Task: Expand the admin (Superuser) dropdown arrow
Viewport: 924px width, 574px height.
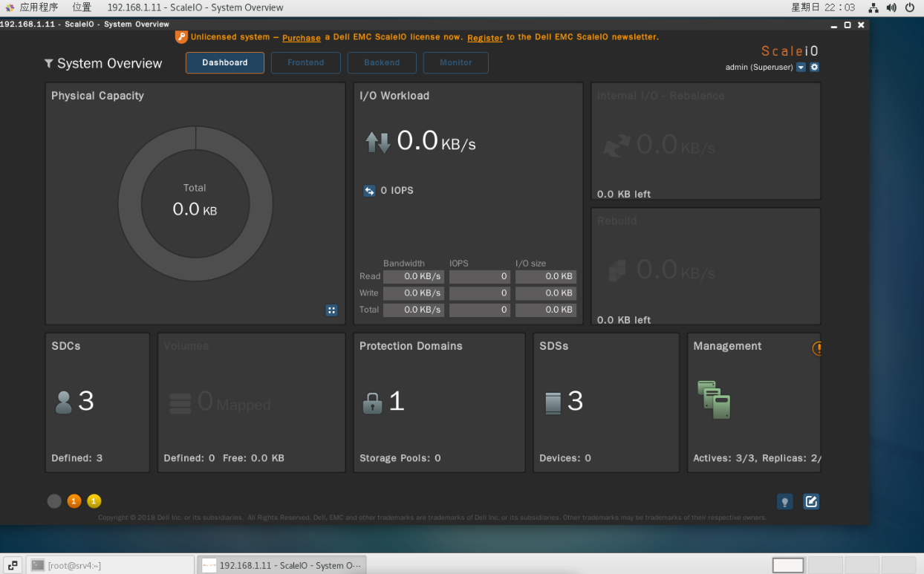Action: tap(801, 68)
